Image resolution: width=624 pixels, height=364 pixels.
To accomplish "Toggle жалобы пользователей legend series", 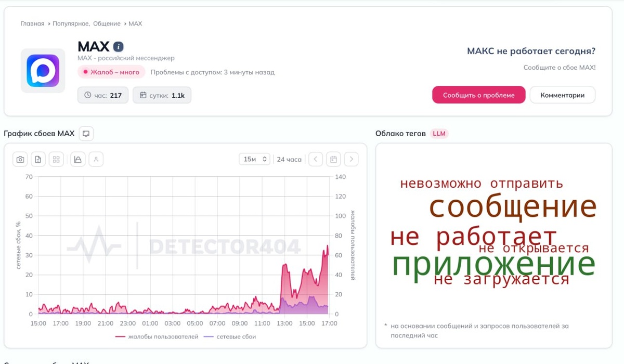I will click(x=157, y=337).
